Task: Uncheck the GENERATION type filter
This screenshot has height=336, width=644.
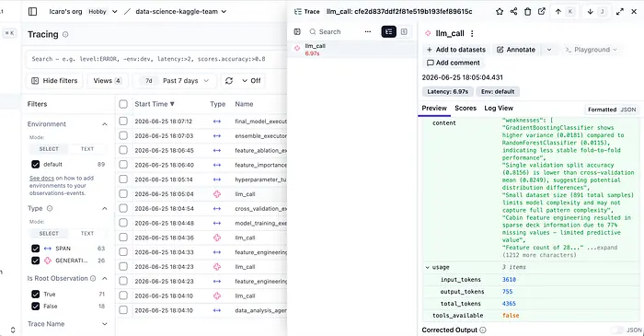Action: point(35,261)
